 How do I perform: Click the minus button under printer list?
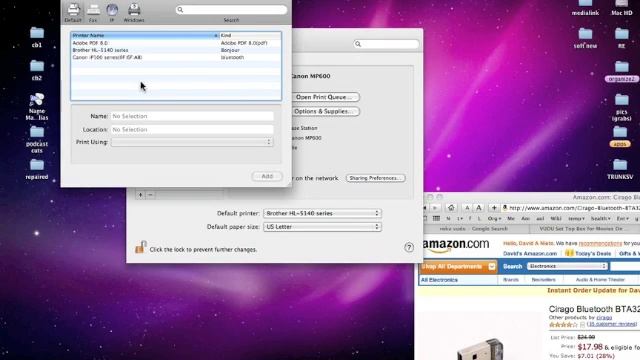[150, 195]
